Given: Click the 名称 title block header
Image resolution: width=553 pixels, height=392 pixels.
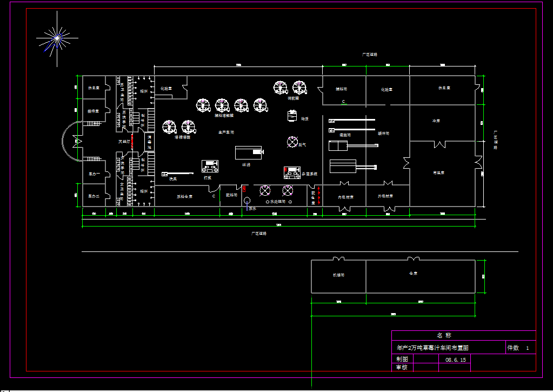Looking at the screenshot, I should (x=444, y=335).
